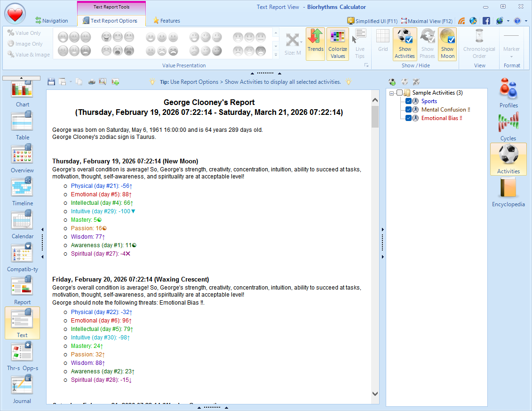Switch to the Calendar view
Screen dimensions: 532x411
click(22, 224)
